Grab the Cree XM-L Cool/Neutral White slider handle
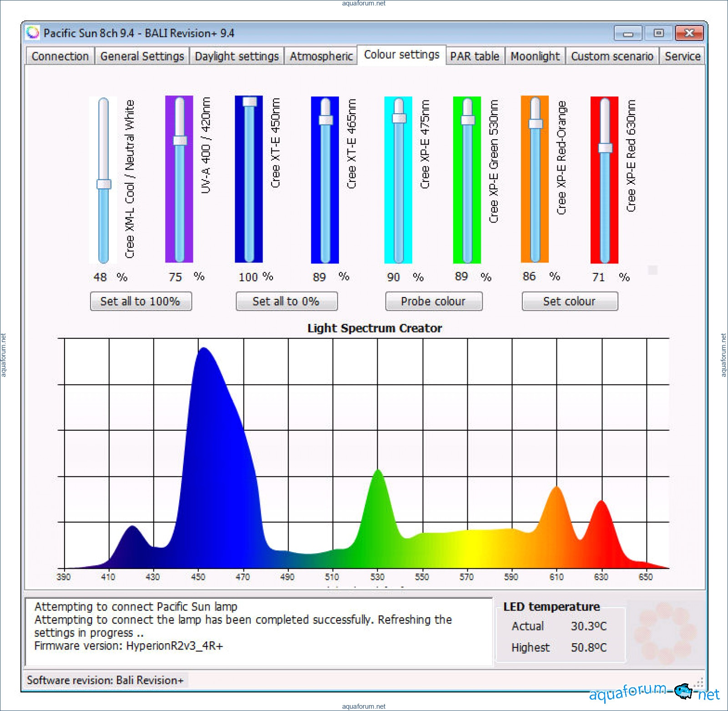 coord(104,184)
